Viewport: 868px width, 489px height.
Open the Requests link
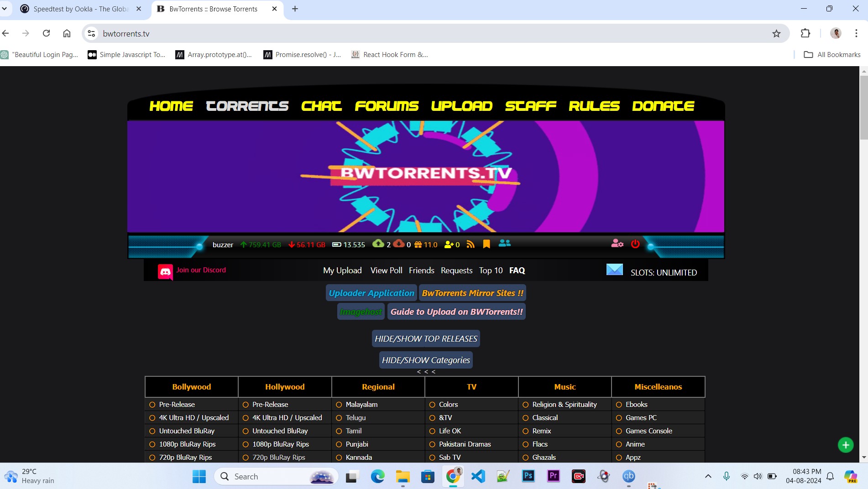click(456, 271)
